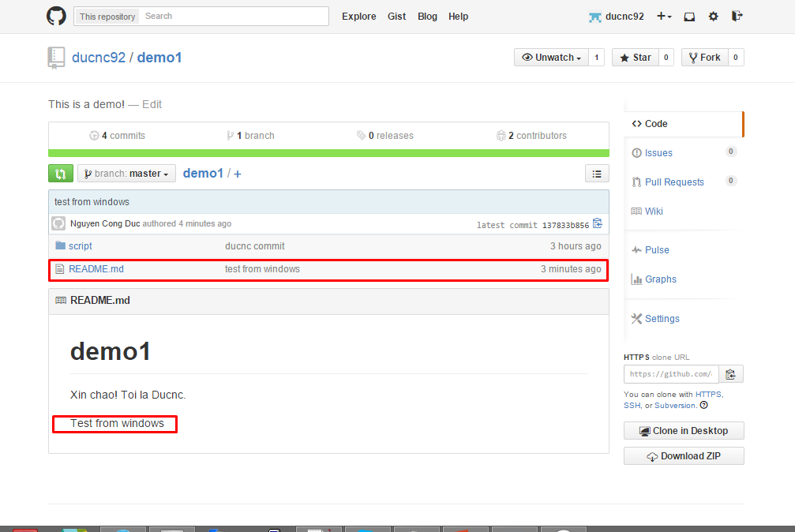This screenshot has height=532, width=795.
Task: Click the GitHub Octocat logo
Action: pos(56,17)
